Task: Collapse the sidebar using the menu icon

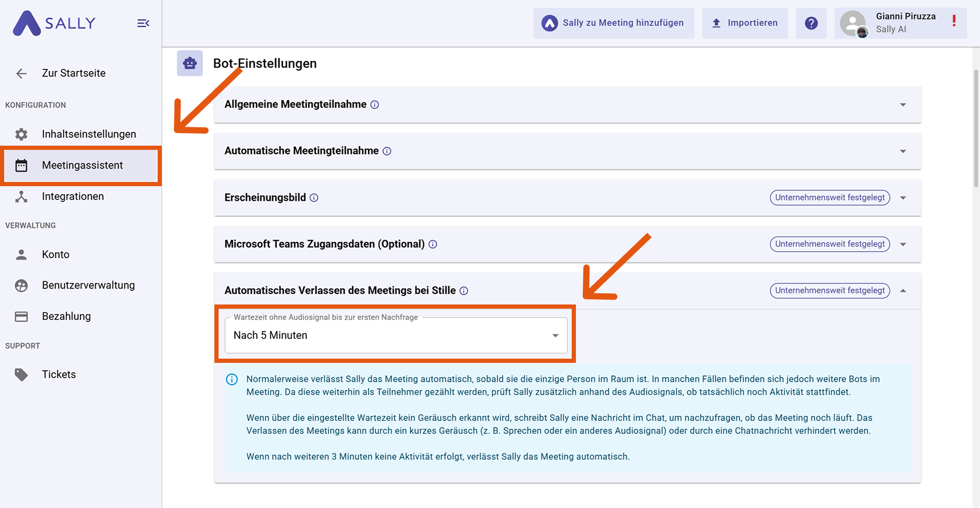Action: pyautogui.click(x=143, y=23)
